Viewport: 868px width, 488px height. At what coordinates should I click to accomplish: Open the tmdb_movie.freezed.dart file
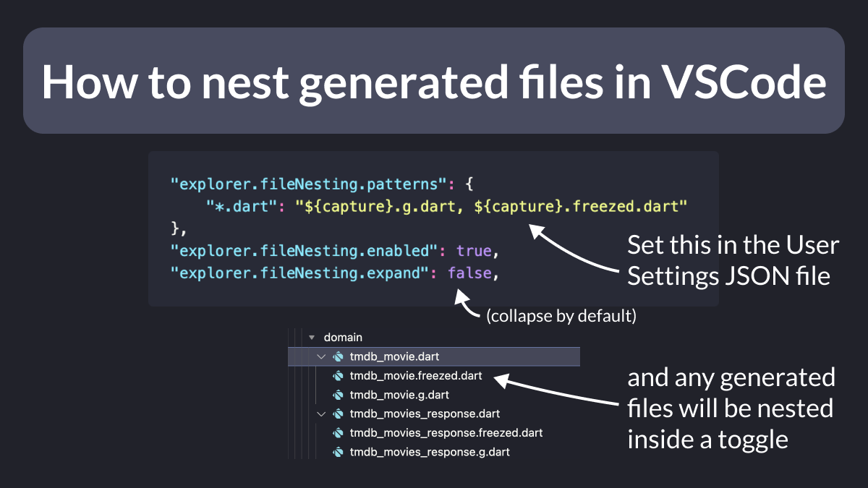(415, 376)
